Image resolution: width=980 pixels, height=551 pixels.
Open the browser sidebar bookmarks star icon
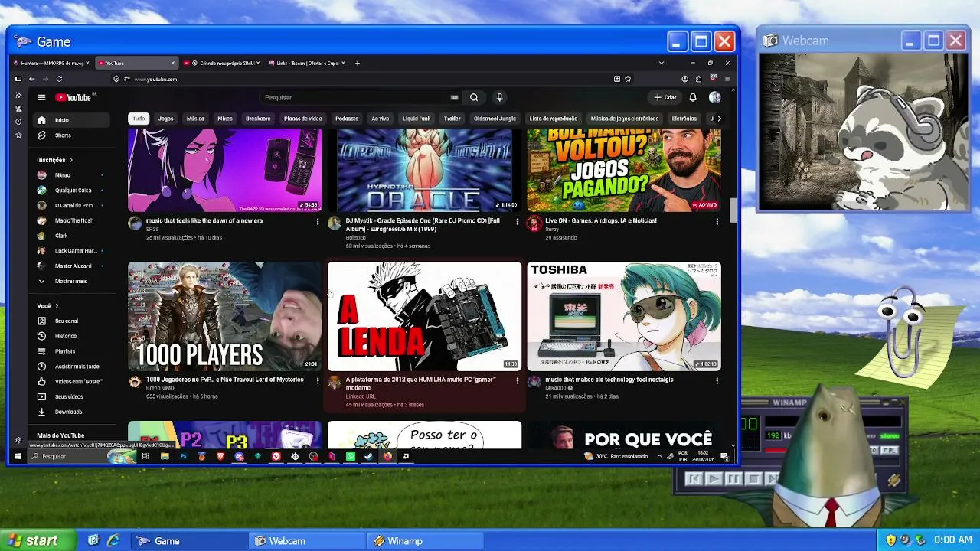click(x=18, y=135)
